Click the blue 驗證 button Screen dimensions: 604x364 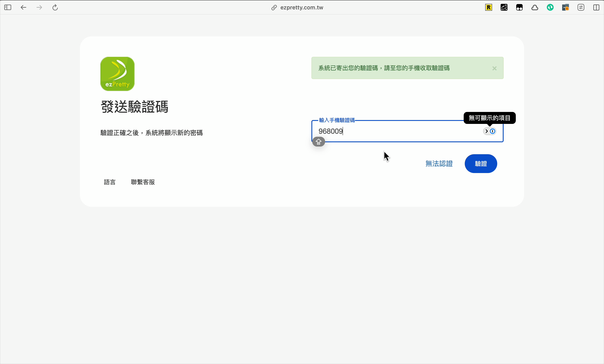click(481, 163)
